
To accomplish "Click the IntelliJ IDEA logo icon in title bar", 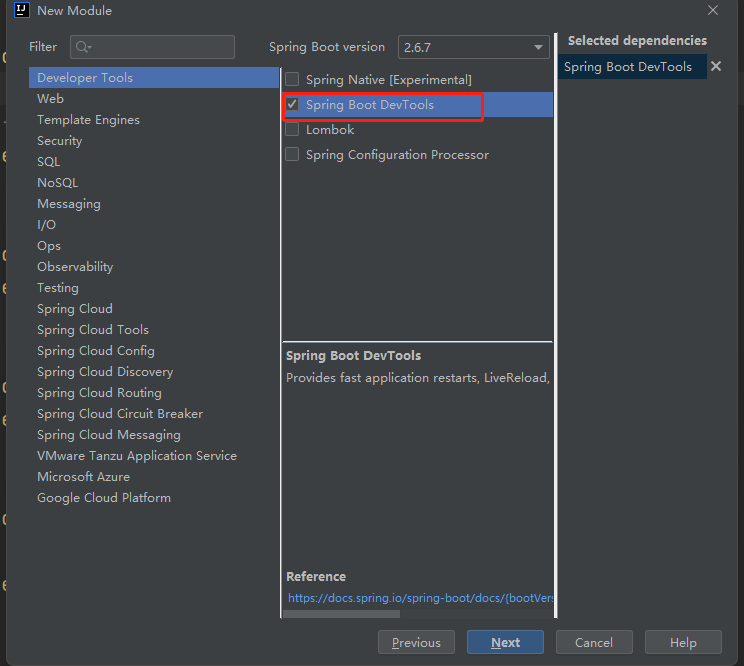I will click(22, 10).
